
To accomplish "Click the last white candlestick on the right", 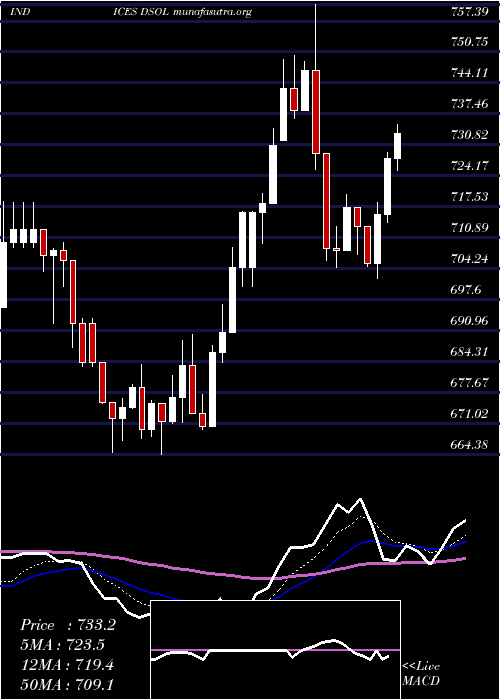I will 397,146.
